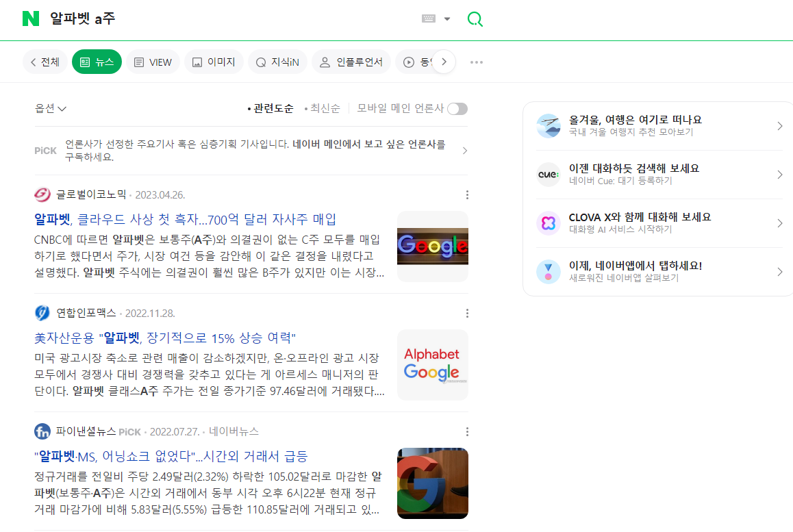Expand the 올겨울 여행 chevron
Screen dimensions: 793x532
point(780,126)
